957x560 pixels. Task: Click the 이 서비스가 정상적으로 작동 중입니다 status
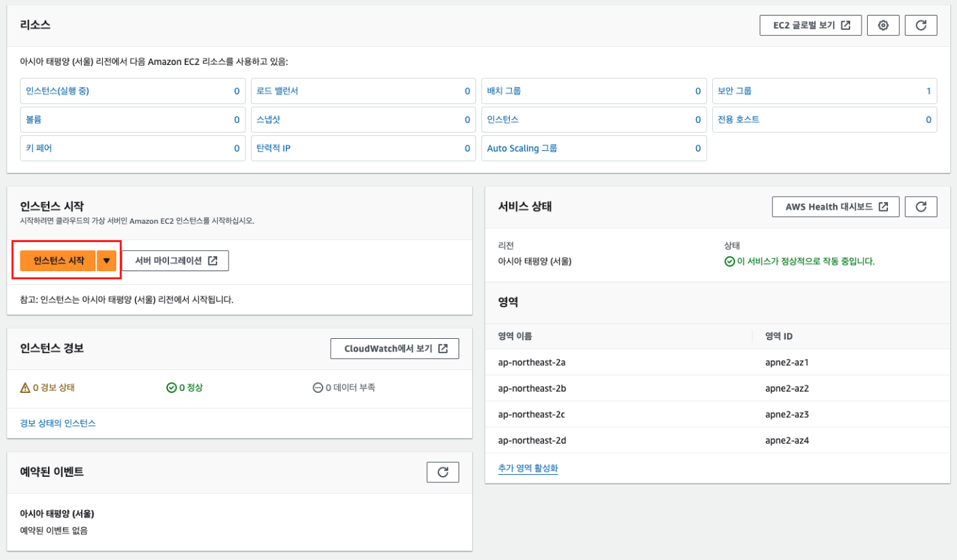tap(799, 261)
